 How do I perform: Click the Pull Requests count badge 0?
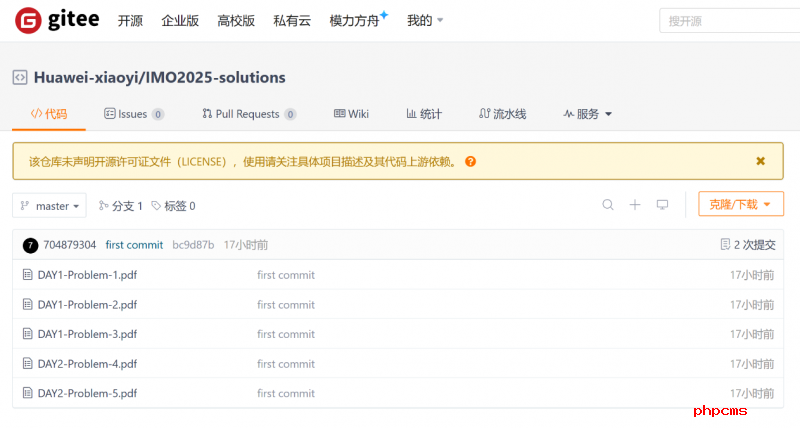[x=290, y=114]
